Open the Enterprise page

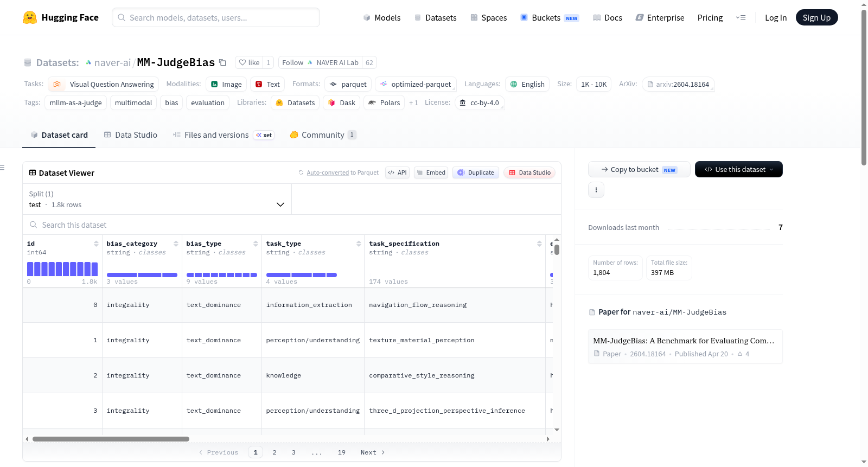pos(660,17)
